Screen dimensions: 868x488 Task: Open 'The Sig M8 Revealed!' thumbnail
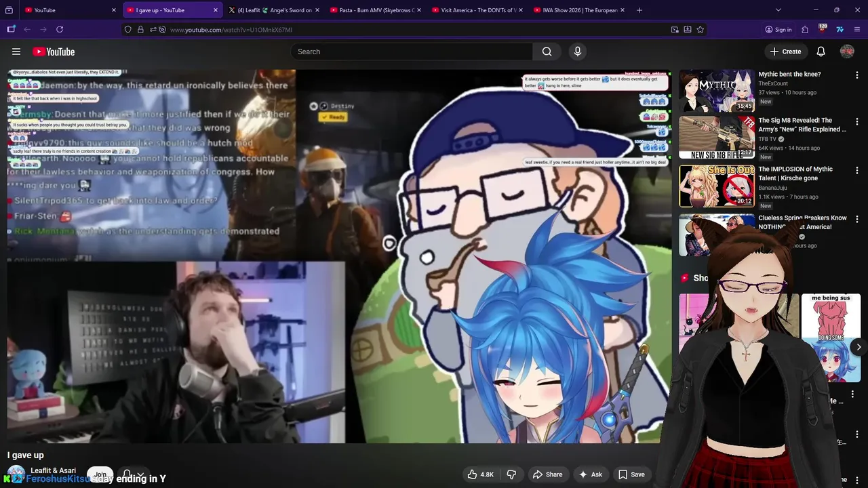click(717, 138)
